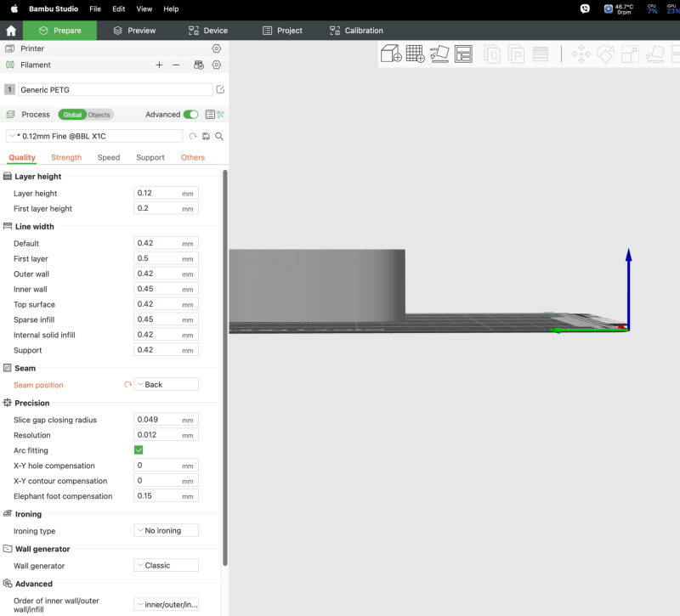The image size is (680, 616).
Task: Click Split to parts icon
Action: click(516, 54)
